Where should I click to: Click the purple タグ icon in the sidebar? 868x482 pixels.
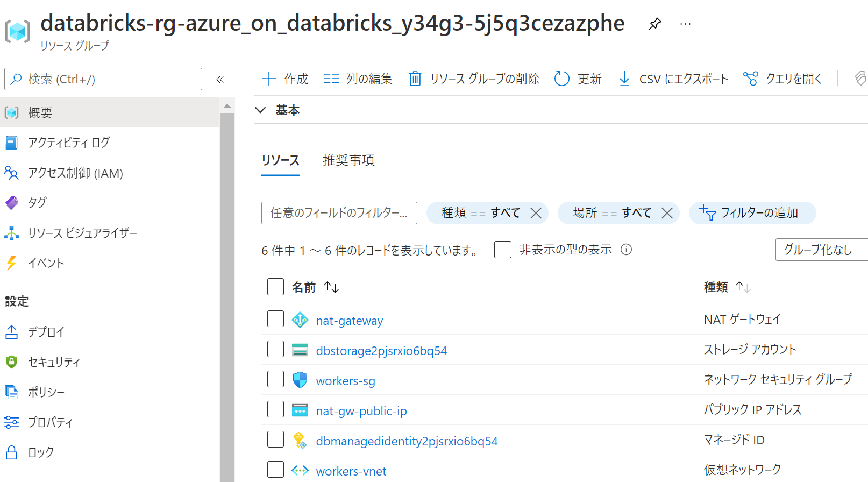coord(11,203)
